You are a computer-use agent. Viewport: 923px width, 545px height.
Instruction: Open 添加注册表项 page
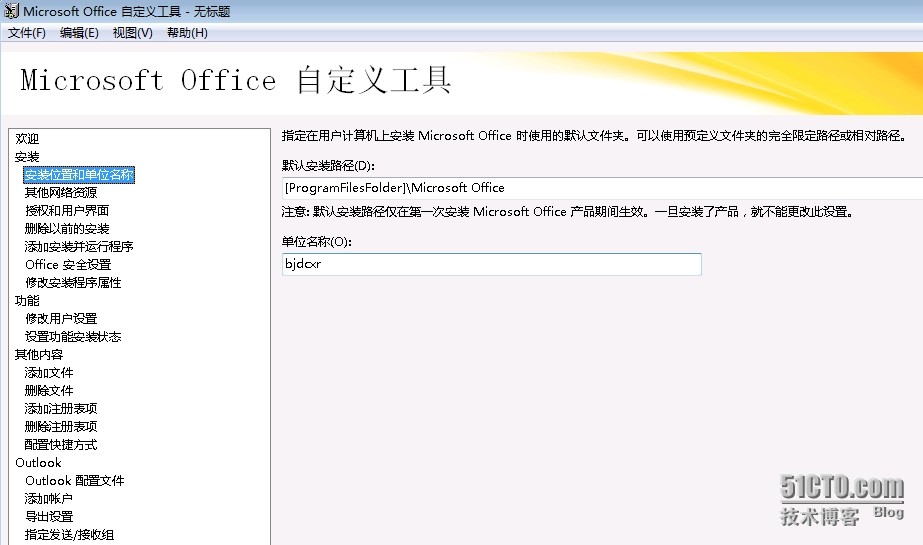(61, 408)
